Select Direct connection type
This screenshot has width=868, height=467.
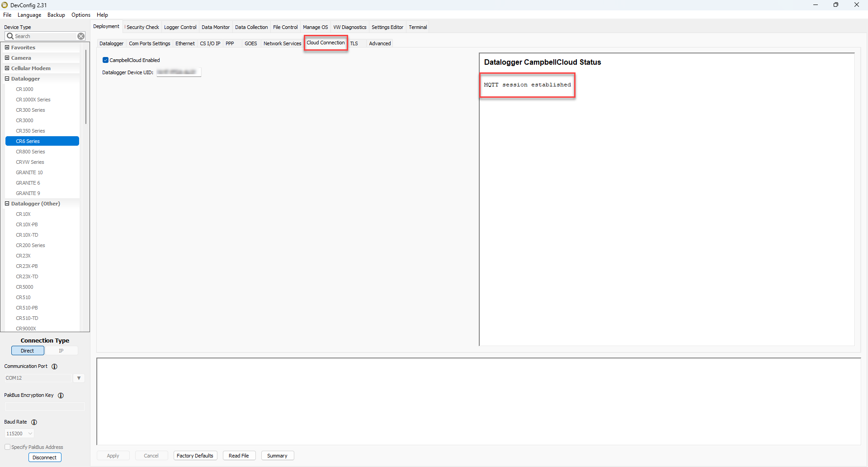[28, 351]
